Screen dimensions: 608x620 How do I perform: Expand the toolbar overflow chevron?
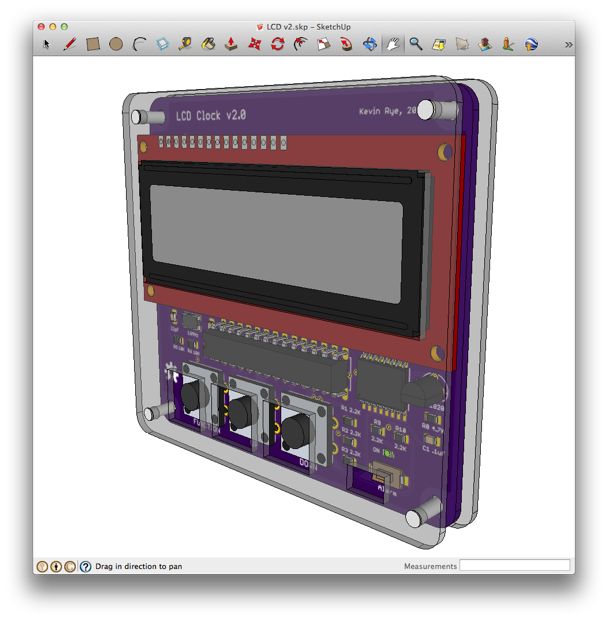[568, 45]
